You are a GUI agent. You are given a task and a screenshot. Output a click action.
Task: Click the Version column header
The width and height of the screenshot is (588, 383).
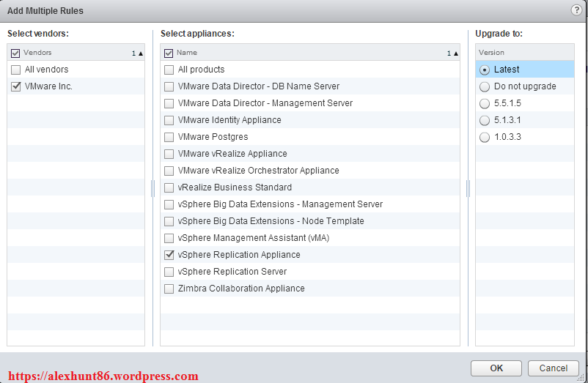click(x=525, y=53)
